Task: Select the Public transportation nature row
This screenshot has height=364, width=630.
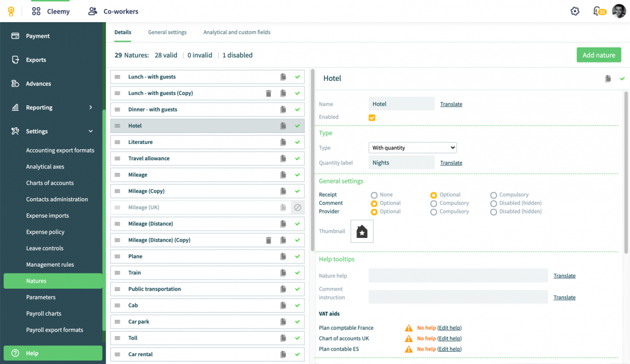Action: [x=207, y=289]
